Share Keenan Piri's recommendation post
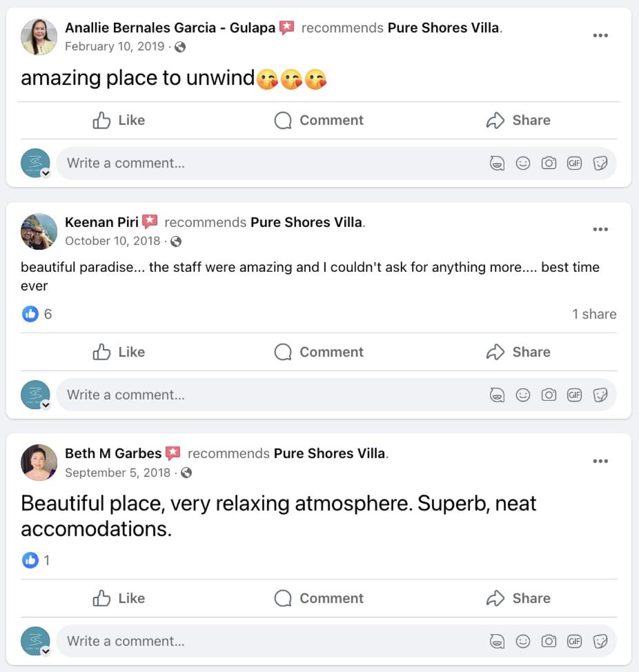639x672 pixels. click(x=518, y=352)
